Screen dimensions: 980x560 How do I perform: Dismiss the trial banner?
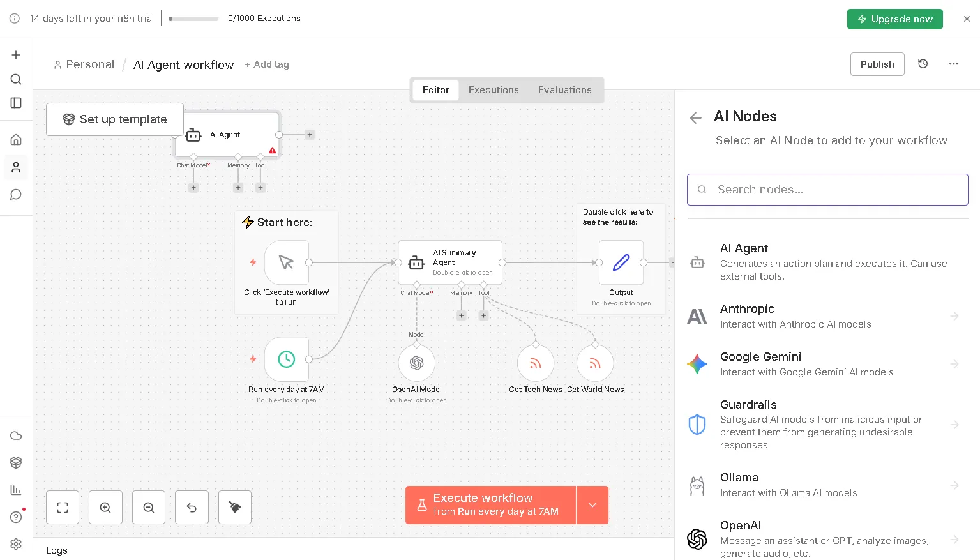pyautogui.click(x=967, y=19)
